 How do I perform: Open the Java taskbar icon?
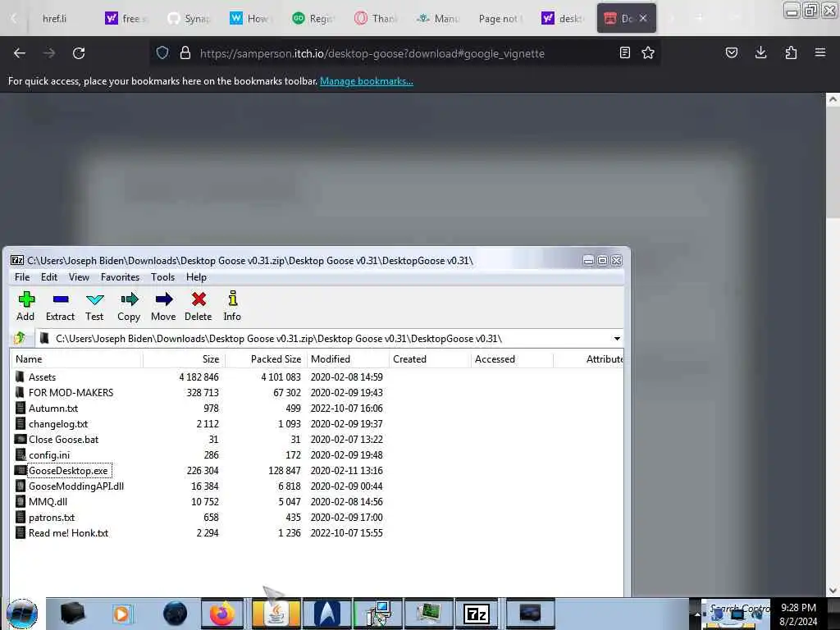click(x=276, y=614)
